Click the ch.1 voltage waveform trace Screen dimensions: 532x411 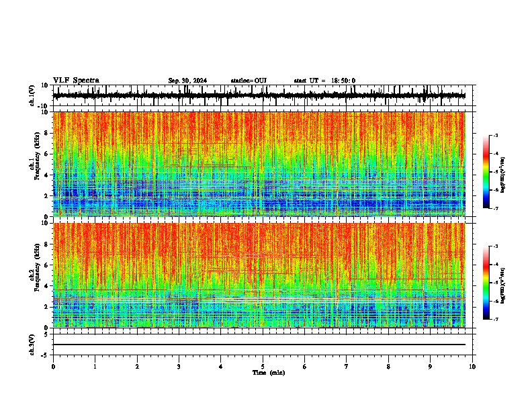point(259,96)
